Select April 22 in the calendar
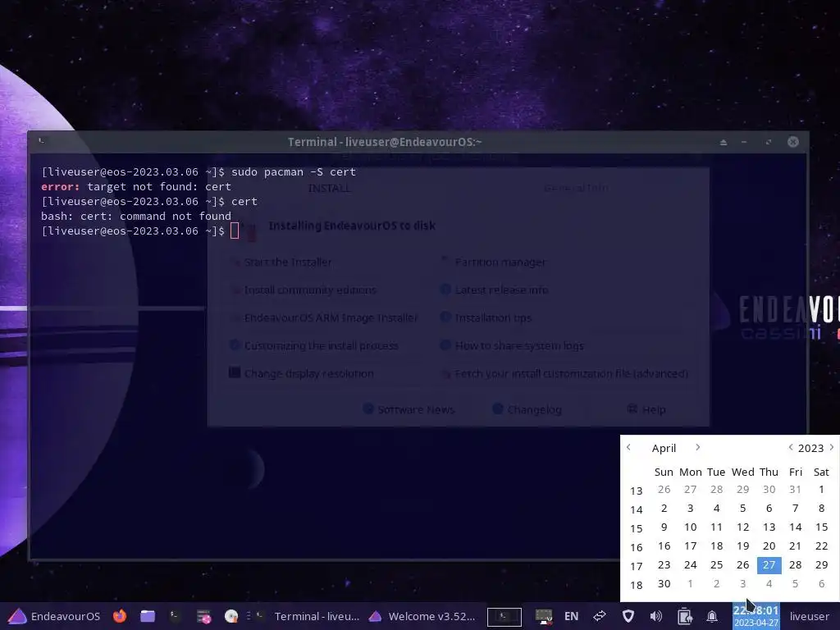This screenshot has height=630, width=840. coord(821,546)
